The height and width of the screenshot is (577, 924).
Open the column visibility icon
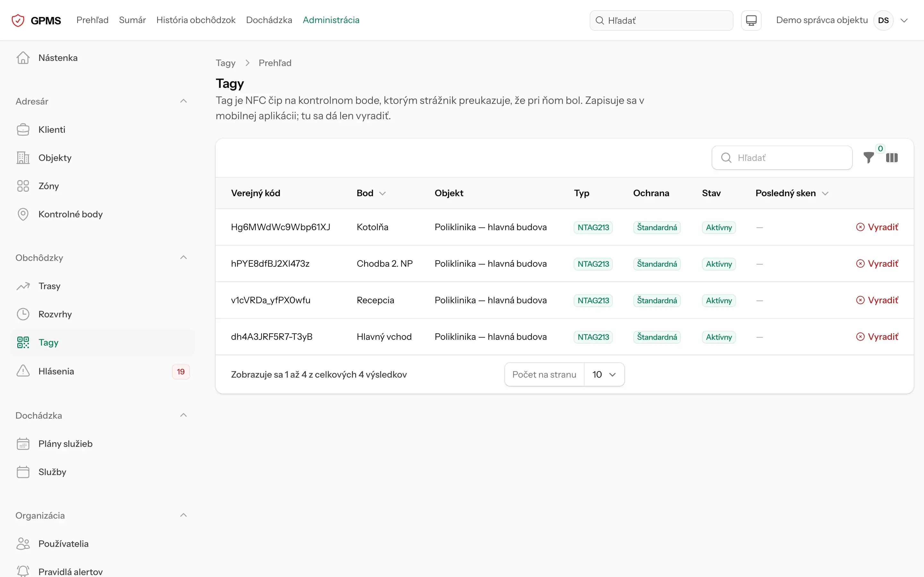892,158
